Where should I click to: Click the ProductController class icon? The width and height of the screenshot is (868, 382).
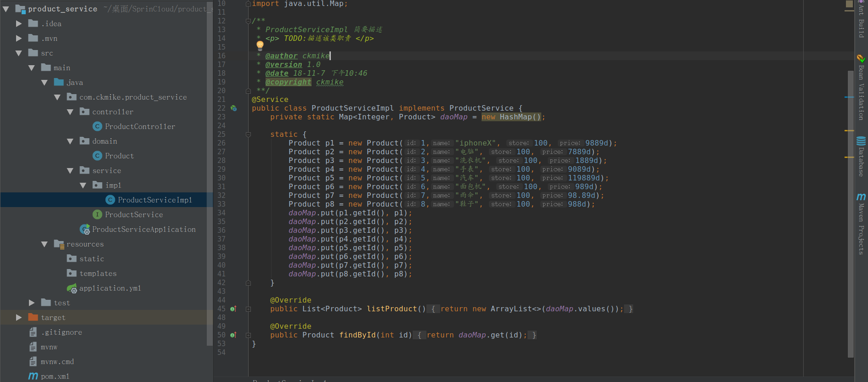coord(97,126)
